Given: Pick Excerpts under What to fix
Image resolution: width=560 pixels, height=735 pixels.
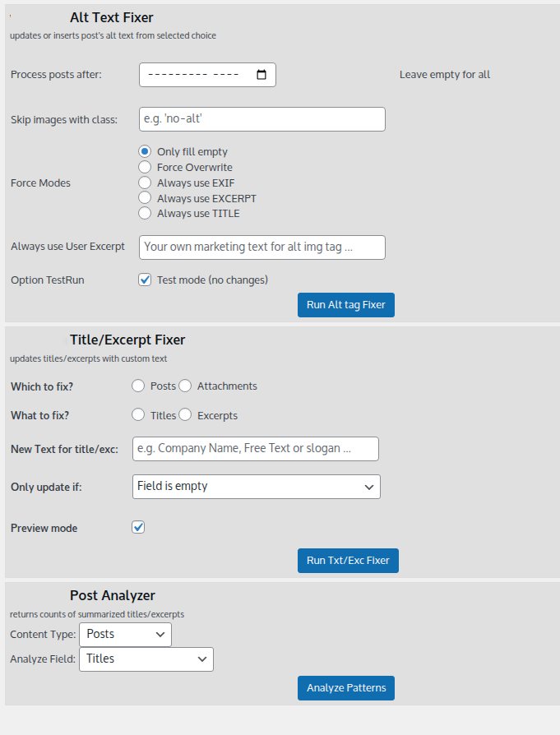Looking at the screenshot, I should pos(185,415).
